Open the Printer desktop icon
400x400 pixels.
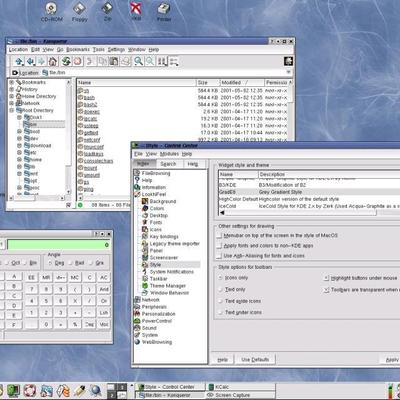pos(164,12)
